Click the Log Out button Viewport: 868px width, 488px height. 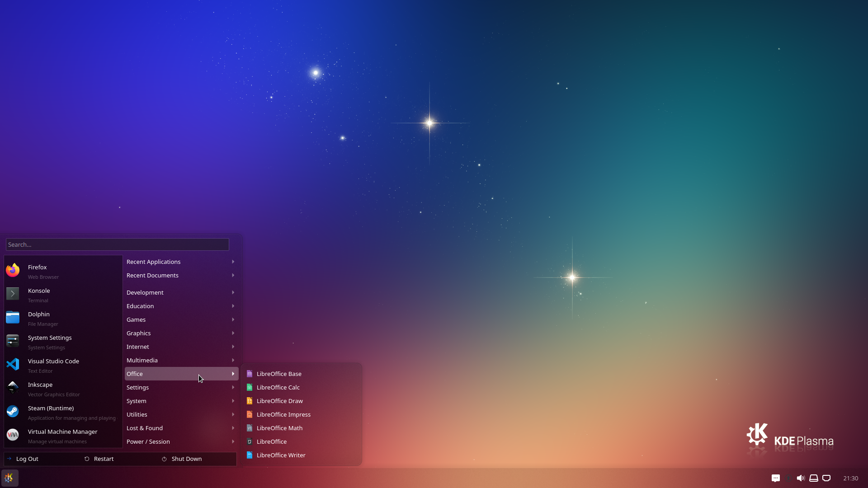coord(42,459)
